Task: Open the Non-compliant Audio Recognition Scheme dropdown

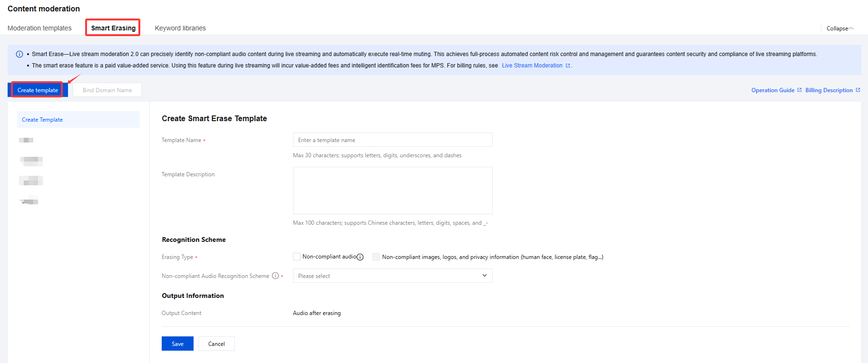Action: [x=392, y=276]
